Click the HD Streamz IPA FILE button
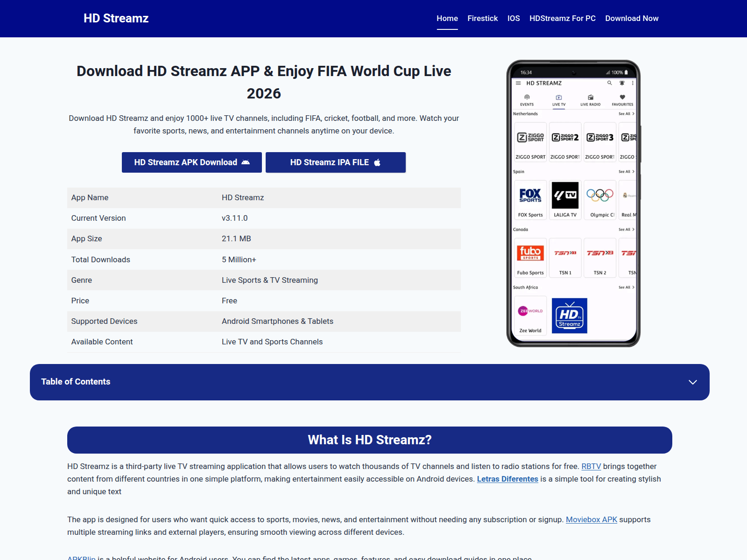Screen dimensions: 747x560 pyautogui.click(x=336, y=162)
